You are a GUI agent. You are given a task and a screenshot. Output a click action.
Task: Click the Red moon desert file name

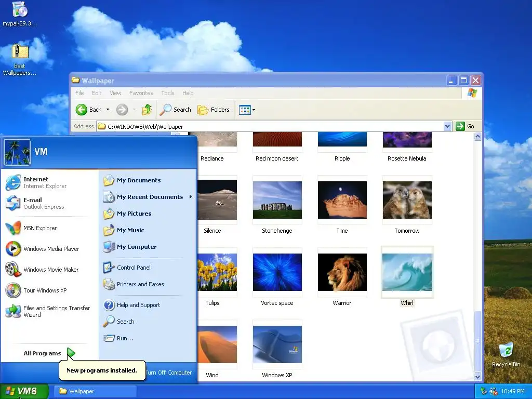click(277, 158)
